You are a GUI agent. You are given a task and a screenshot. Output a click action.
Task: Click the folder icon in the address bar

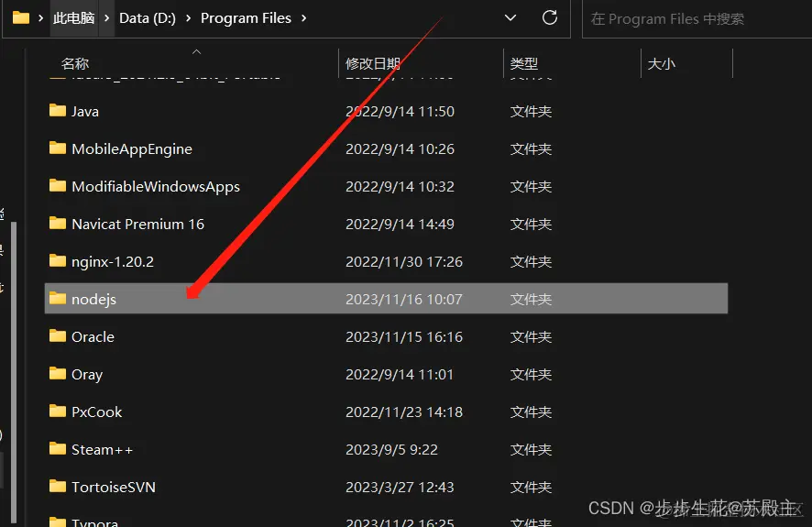(x=21, y=18)
